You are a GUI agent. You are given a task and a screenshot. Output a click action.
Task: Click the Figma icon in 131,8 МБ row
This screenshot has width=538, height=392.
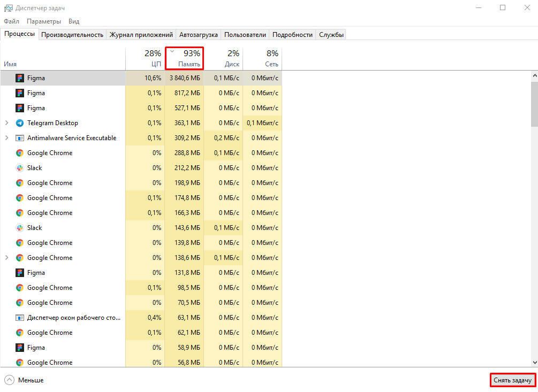coord(20,273)
